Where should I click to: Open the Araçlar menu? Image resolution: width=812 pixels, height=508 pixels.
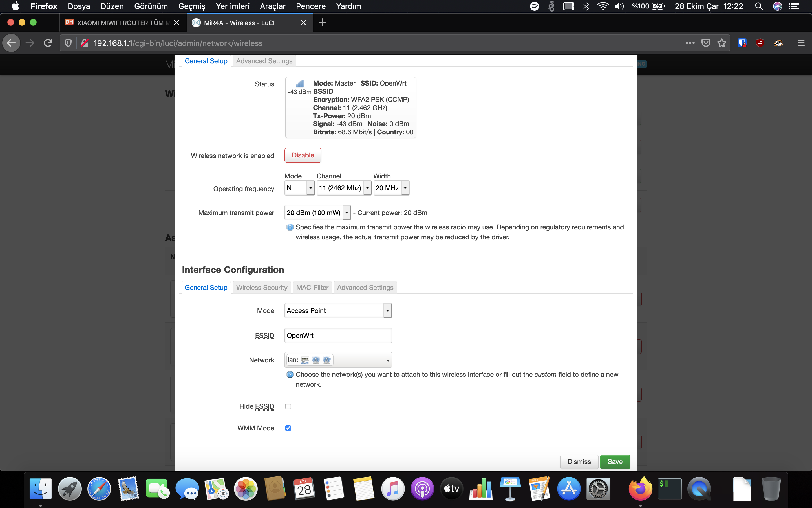[272, 6]
